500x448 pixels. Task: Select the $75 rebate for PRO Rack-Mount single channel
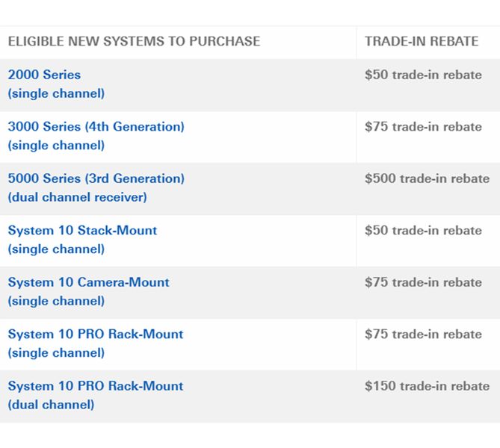tap(424, 335)
